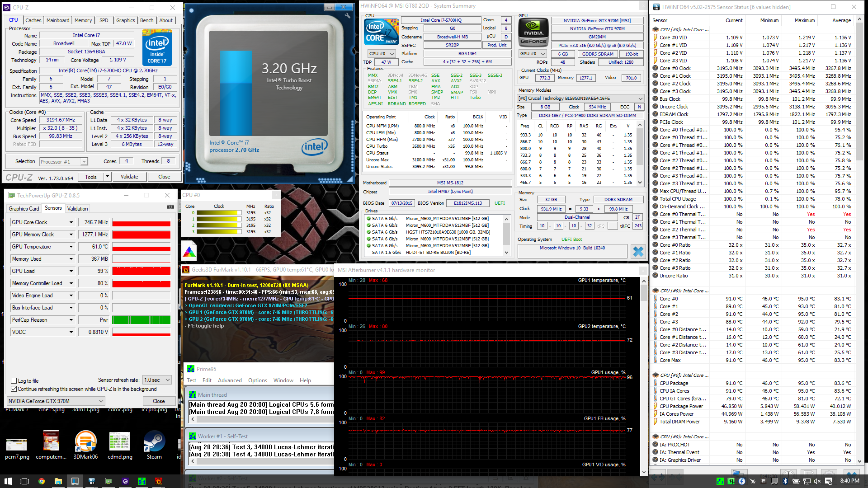This screenshot has width=868, height=488.
Task: Open the Action Center notification icon
Action: click(x=829, y=481)
